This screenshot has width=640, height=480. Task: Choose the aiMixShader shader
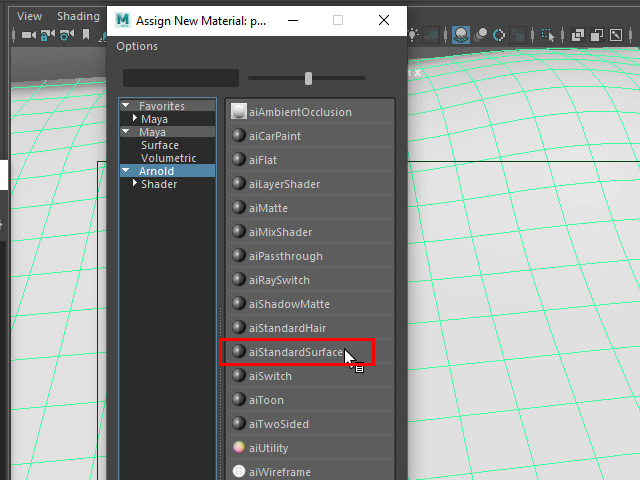click(x=280, y=232)
